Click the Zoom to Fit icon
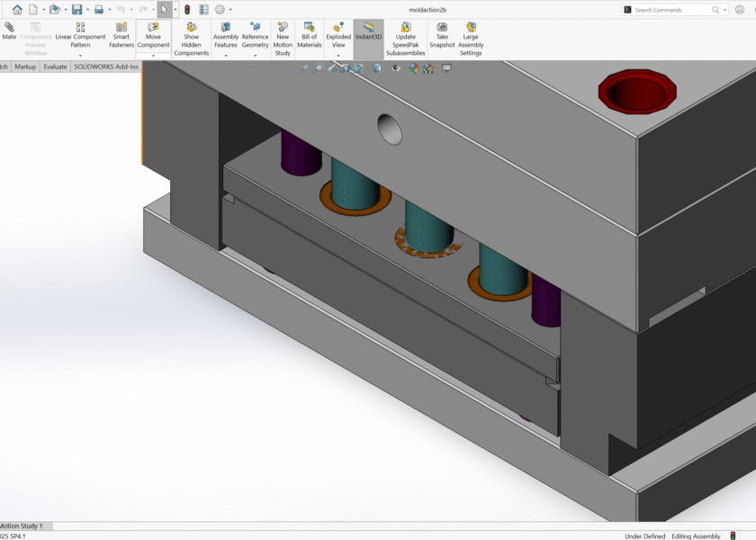The height and width of the screenshot is (540, 756). point(305,67)
